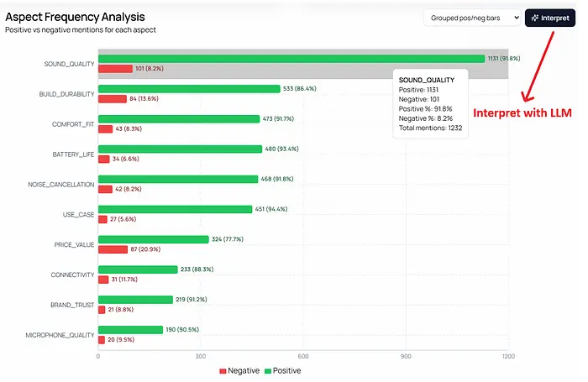Click the BUILD_DURABILITY positive bar
The width and height of the screenshot is (588, 382).
[x=189, y=89]
